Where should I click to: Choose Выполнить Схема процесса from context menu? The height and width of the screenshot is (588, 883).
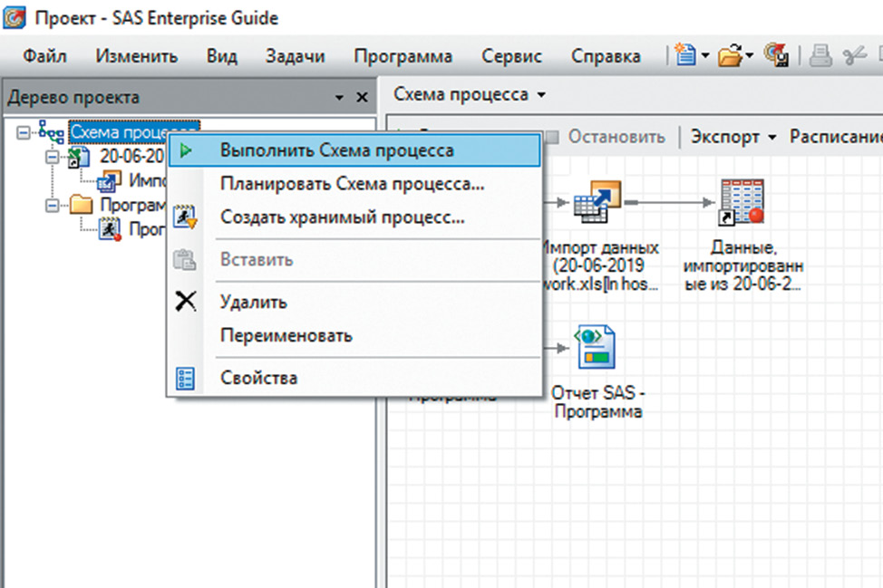[354, 150]
